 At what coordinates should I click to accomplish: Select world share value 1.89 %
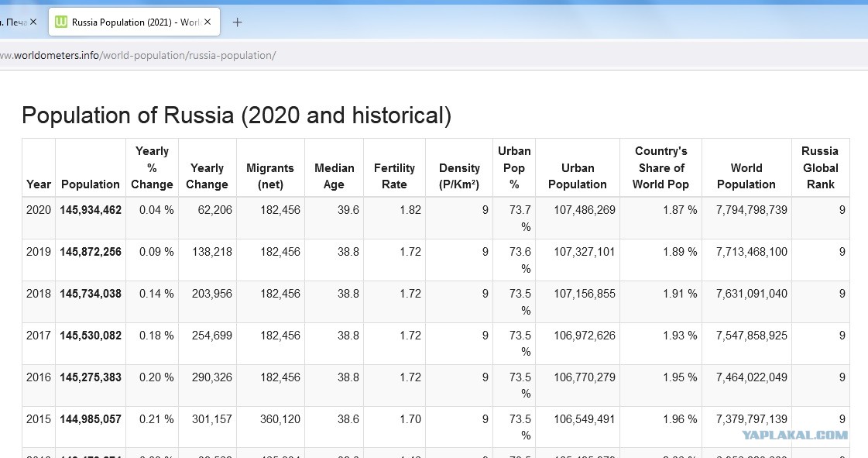[681, 251]
